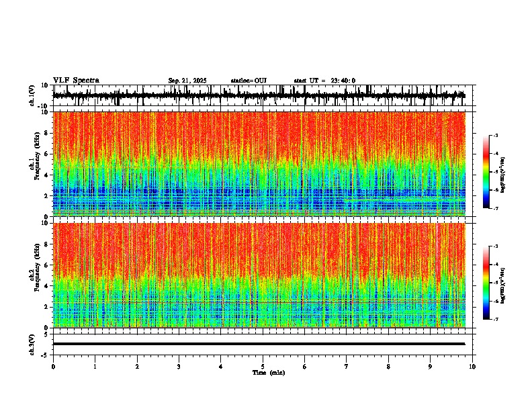Screen dimensions: 532x411
Task: Click the "ch.3(V)" axis label
Action: pyautogui.click(x=32, y=345)
